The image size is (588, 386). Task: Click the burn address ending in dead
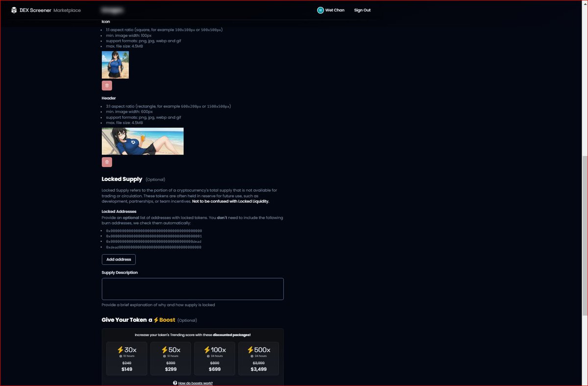(154, 242)
